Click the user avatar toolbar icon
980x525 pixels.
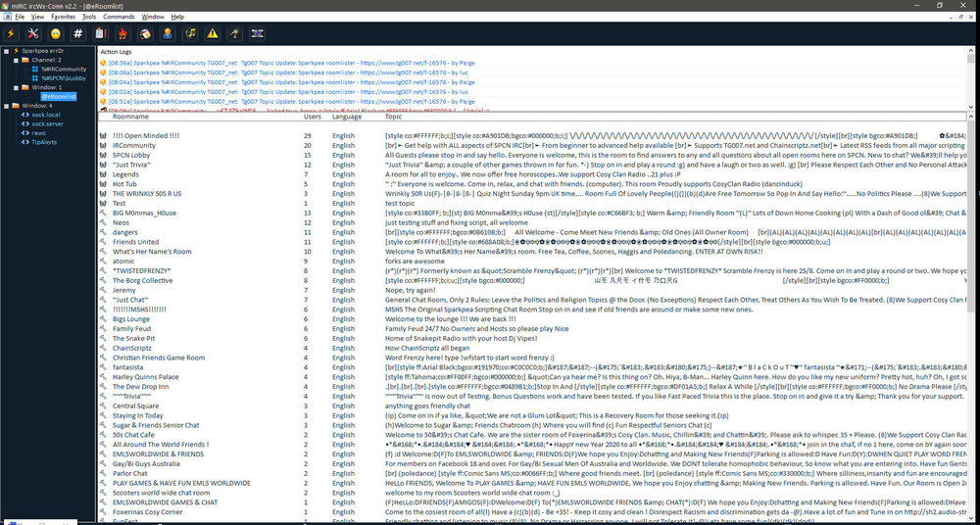[x=168, y=33]
